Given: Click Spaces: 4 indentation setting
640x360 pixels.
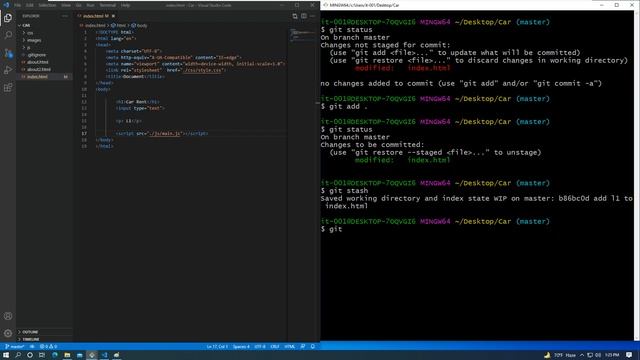Looking at the screenshot, I should tap(241, 347).
